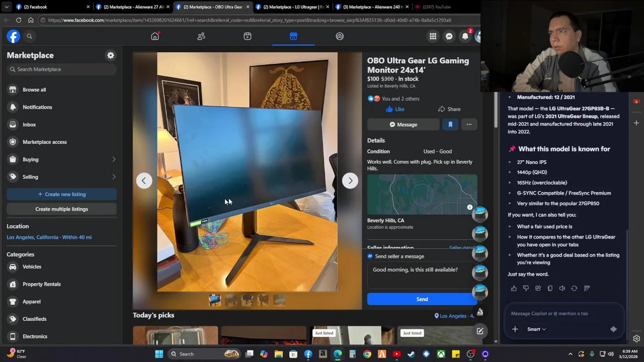
Task: Show previous listing photo
Action: point(144,180)
